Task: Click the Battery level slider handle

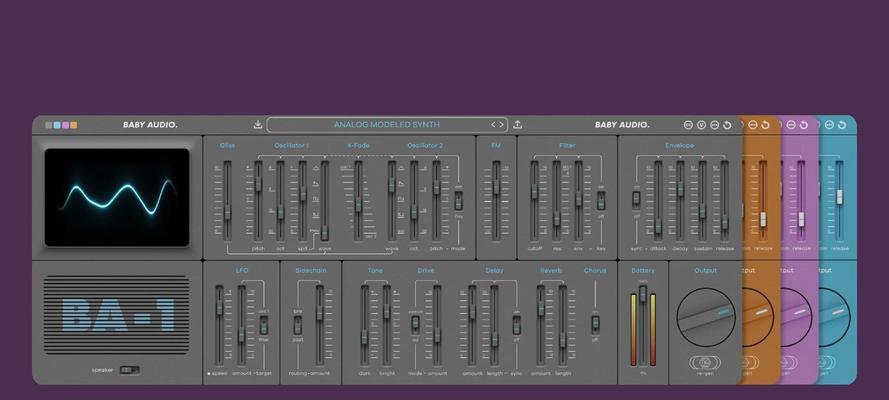Action: point(643,293)
